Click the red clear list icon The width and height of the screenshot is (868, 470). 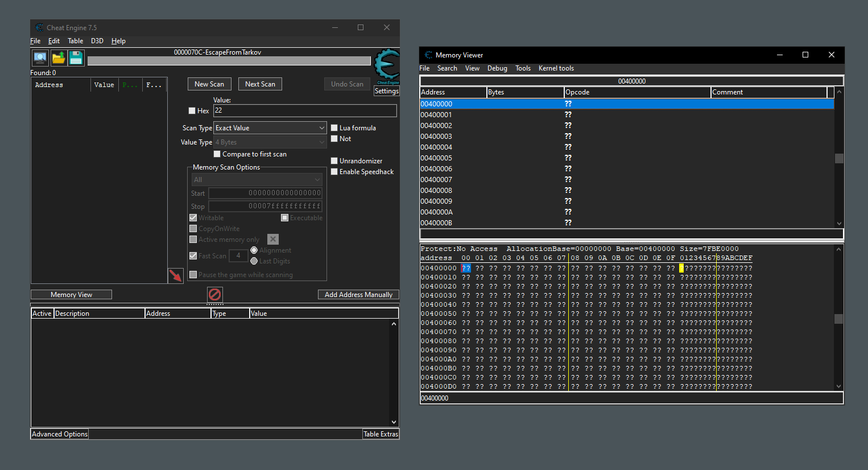pyautogui.click(x=214, y=294)
